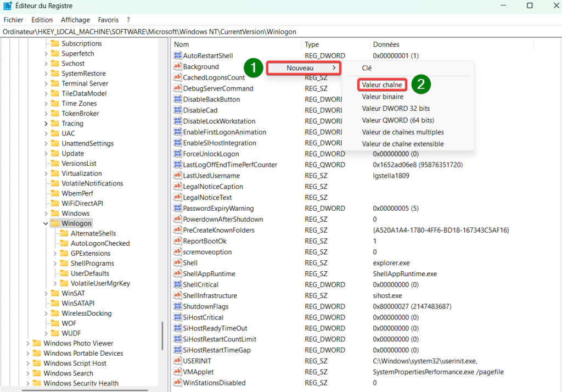Click the UAC folder icon
The width and height of the screenshot is (562, 392).
tap(55, 133)
